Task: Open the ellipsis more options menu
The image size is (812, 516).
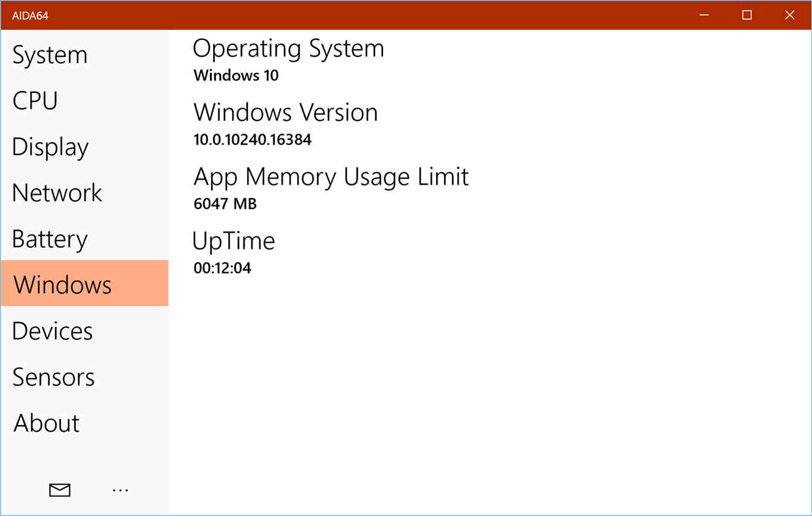Action: (120, 490)
